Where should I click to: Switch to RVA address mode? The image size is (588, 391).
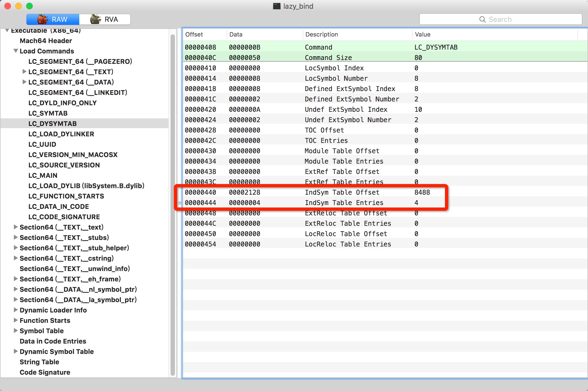point(105,19)
